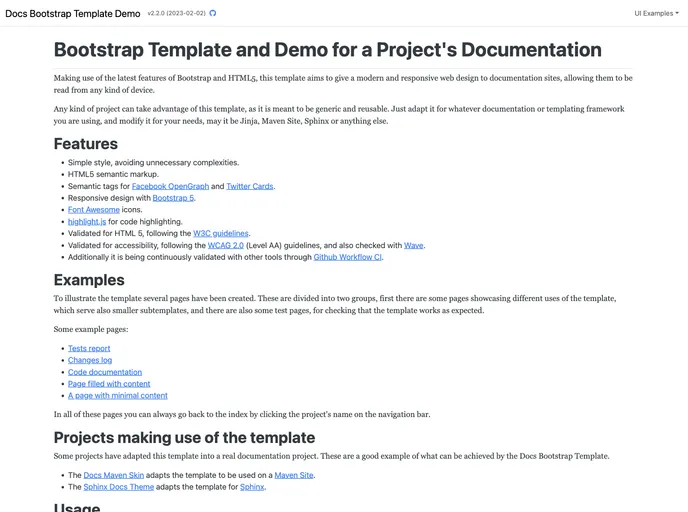Image resolution: width=688 pixels, height=512 pixels.
Task: Click the Docs Bootstrap Template Demo brand
Action: pos(73,14)
